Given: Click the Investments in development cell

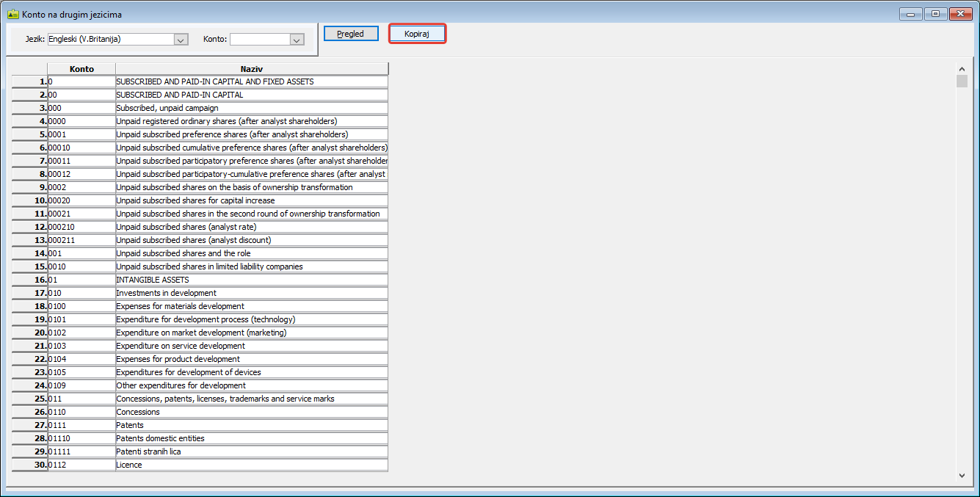Looking at the screenshot, I should coord(251,293).
